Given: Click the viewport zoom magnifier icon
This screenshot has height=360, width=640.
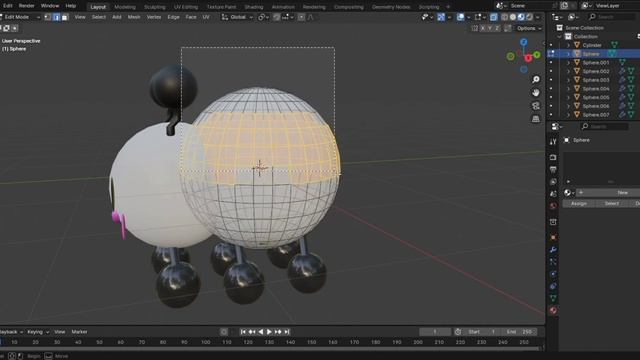Looking at the screenshot, I should click(536, 80).
